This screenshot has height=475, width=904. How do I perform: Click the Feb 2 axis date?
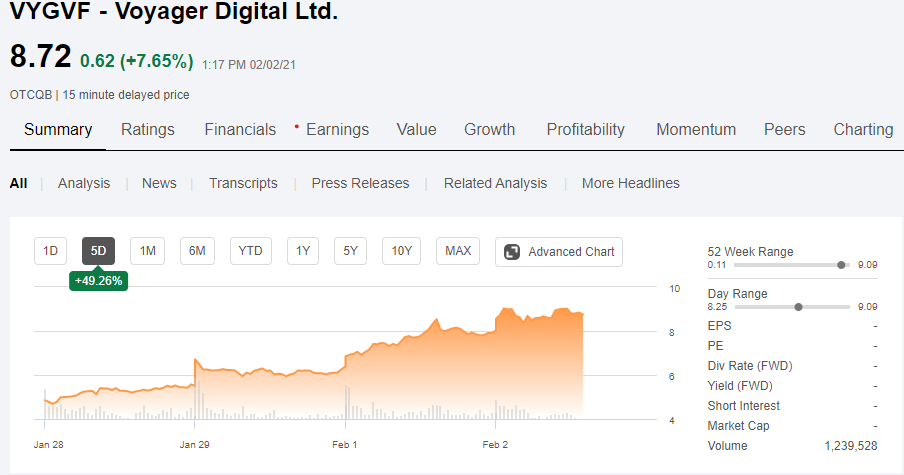[x=495, y=445]
